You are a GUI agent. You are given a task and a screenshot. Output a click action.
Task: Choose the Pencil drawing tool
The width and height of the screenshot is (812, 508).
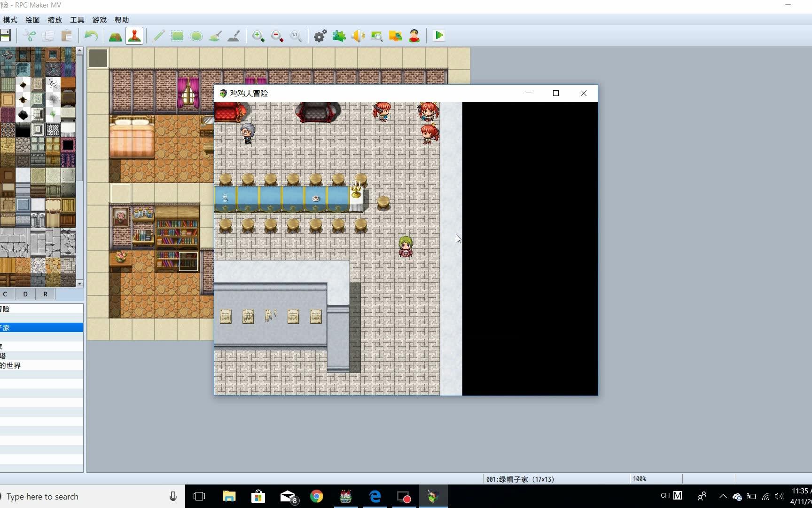(158, 36)
